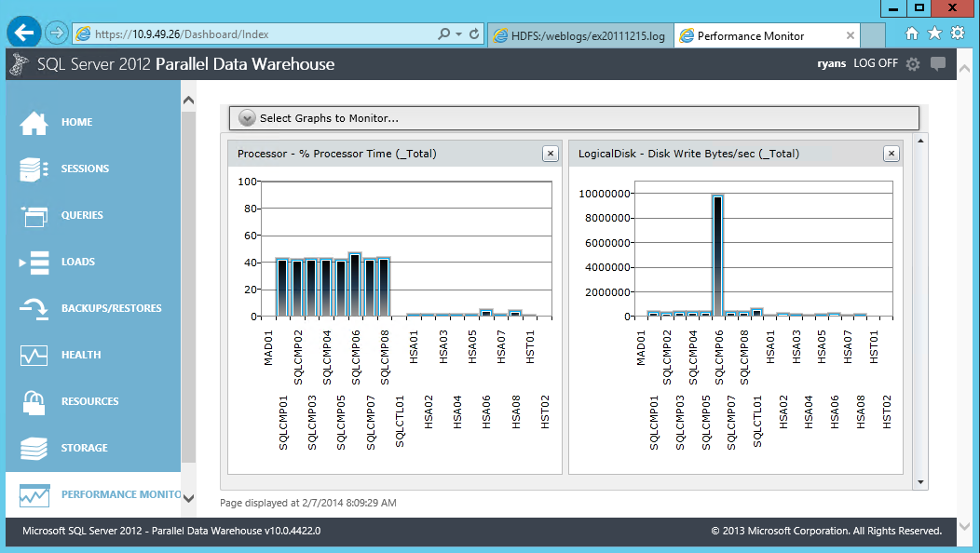This screenshot has width=980, height=553.
Task: Click the page scrollbar up arrow
Action: tap(964, 67)
